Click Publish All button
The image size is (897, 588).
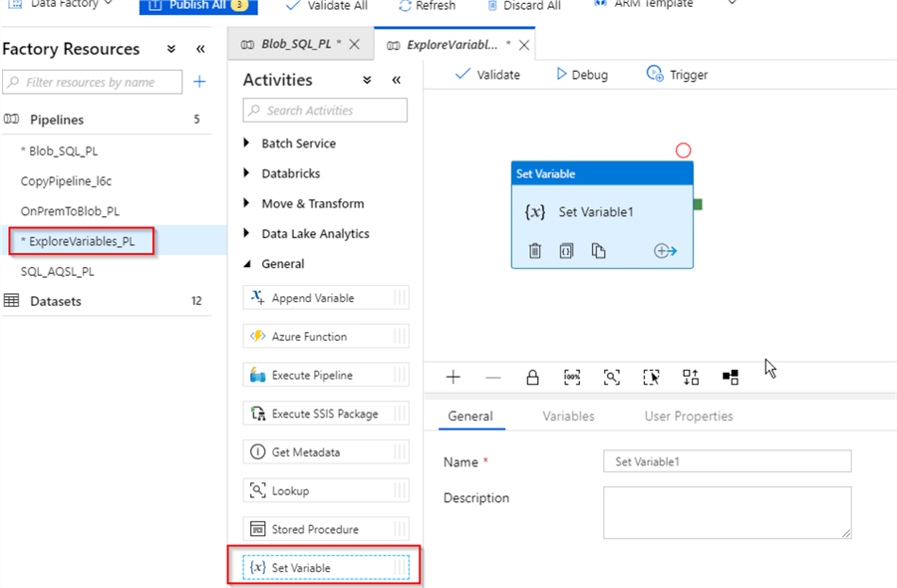pyautogui.click(x=197, y=6)
